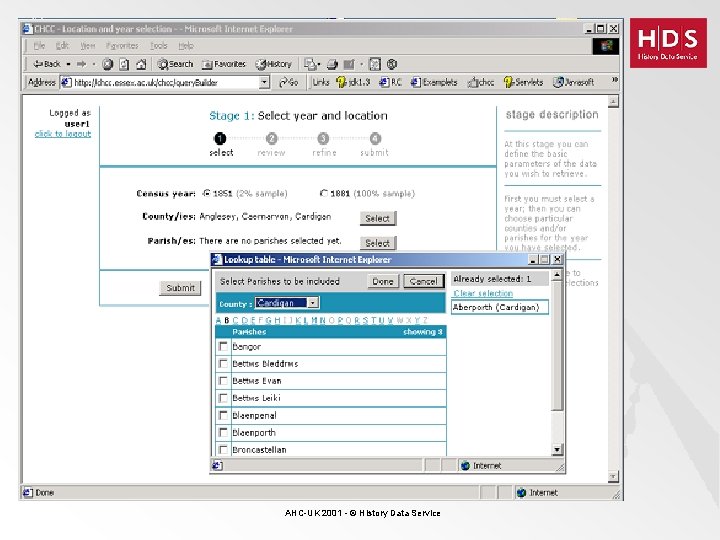Image resolution: width=720 pixels, height=540 pixels.
Task: Click scroll-down arrow in Lookup table window
Action: [x=557, y=450]
